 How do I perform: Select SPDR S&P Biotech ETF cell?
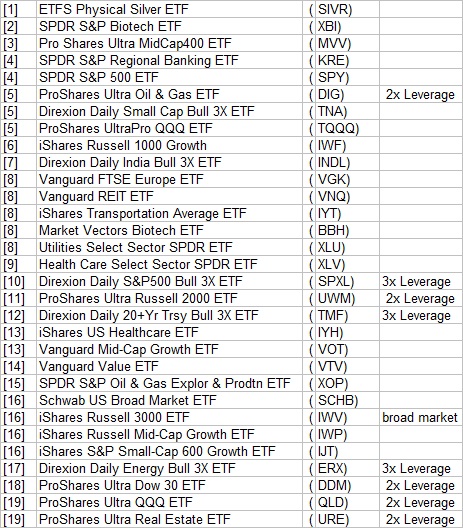click(169, 26)
